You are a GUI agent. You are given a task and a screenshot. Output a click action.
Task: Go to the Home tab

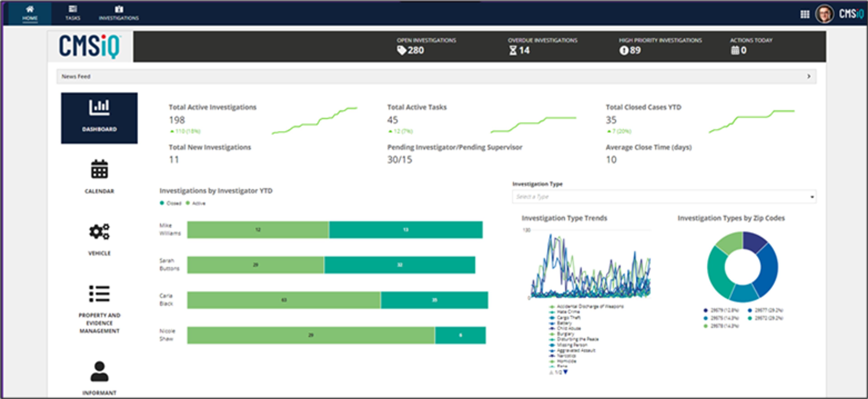pos(30,13)
